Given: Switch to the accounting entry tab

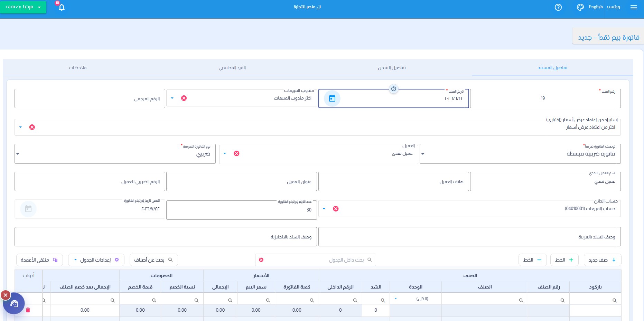Looking at the screenshot, I should pyautogui.click(x=232, y=68).
